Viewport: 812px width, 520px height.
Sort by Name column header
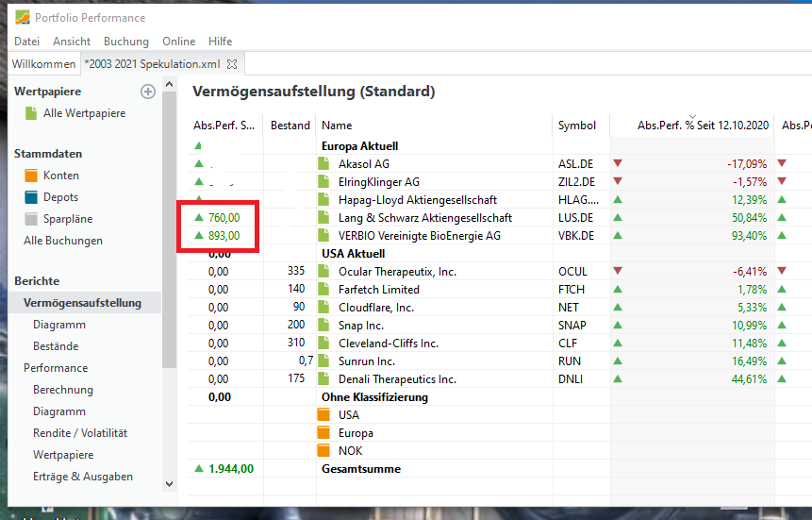337,126
